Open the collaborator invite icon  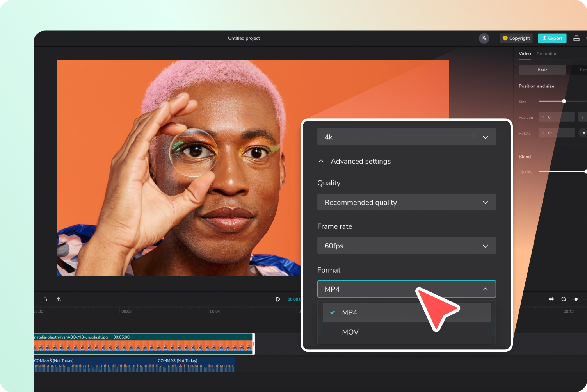click(x=484, y=38)
